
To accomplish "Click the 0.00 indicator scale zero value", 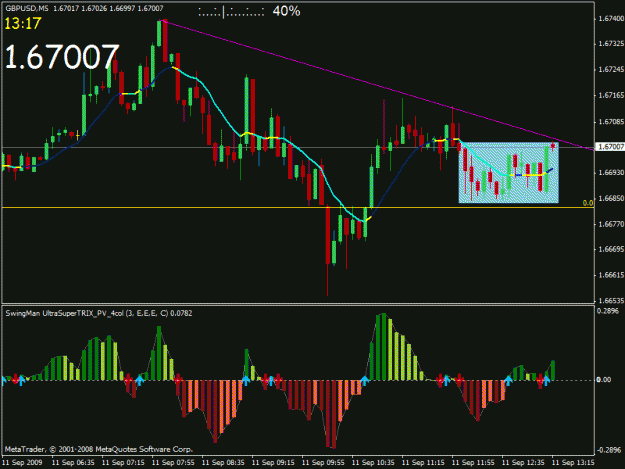I will pos(604,379).
